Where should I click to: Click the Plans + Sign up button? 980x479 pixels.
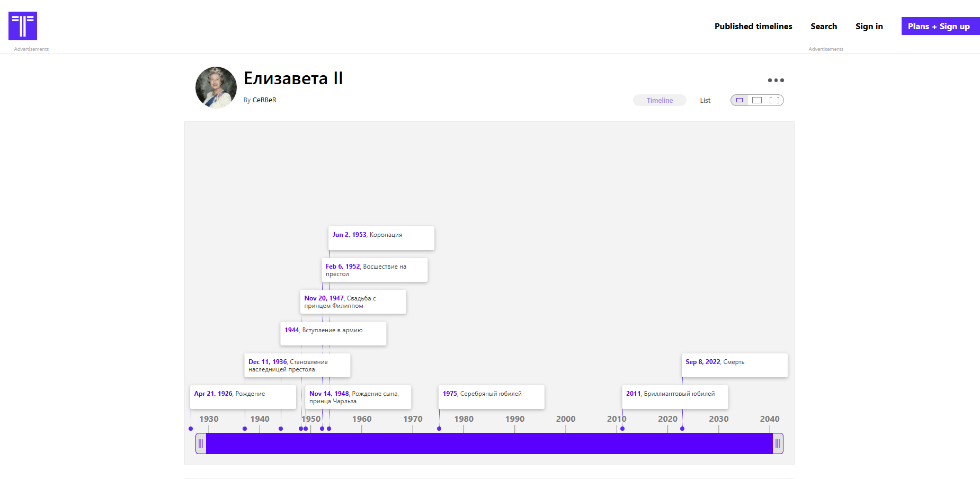point(939,26)
